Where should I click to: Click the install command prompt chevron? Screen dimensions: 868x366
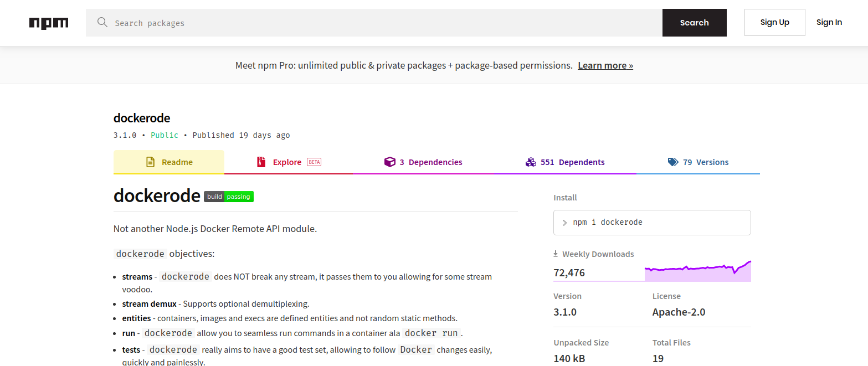(x=564, y=223)
